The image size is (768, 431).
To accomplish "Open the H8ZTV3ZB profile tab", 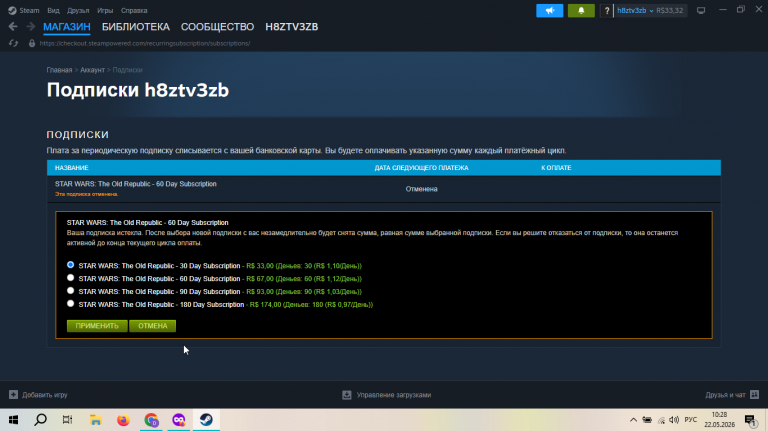I will tap(291, 27).
